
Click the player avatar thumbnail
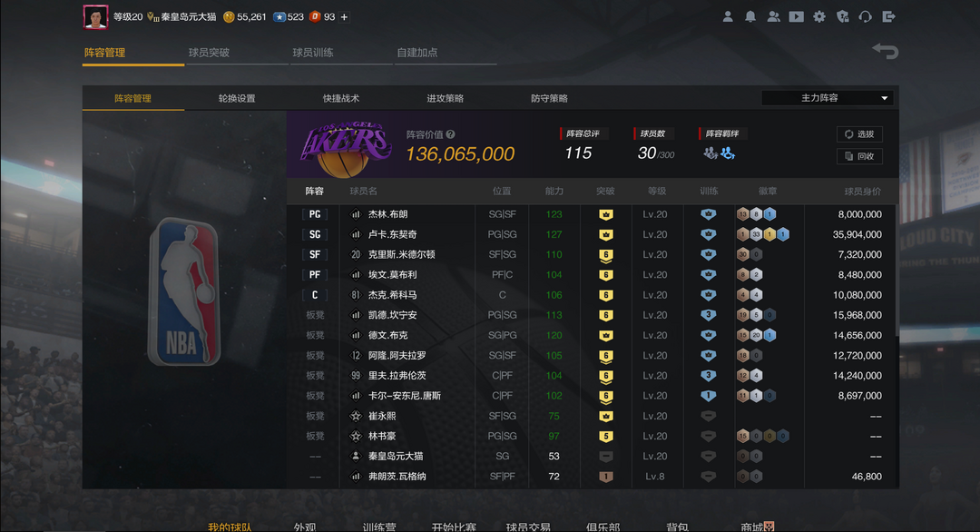[95, 17]
